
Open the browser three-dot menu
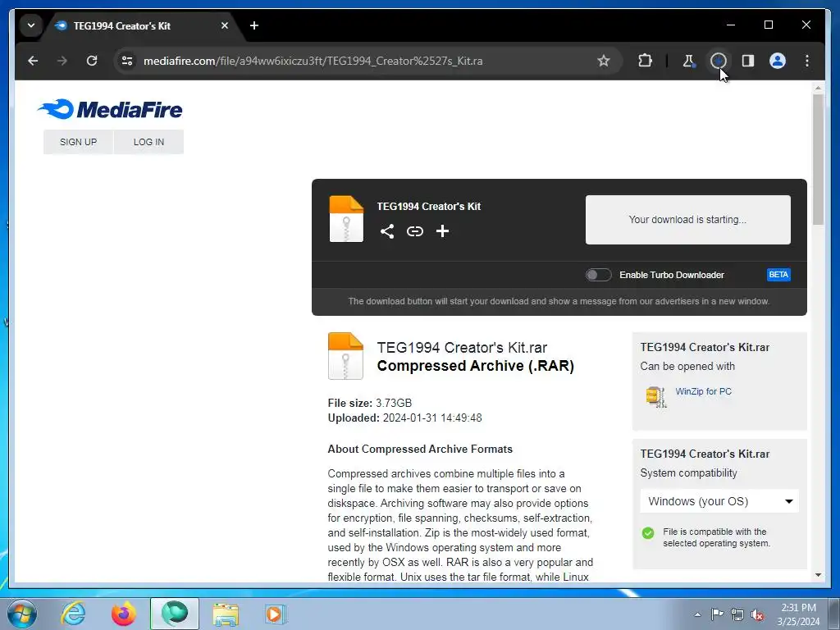(807, 61)
